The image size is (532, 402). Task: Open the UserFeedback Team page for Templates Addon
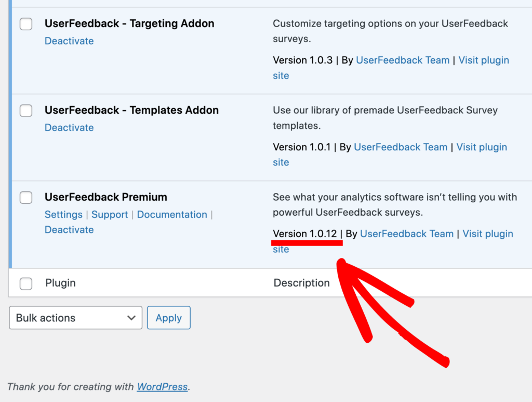coord(401,147)
